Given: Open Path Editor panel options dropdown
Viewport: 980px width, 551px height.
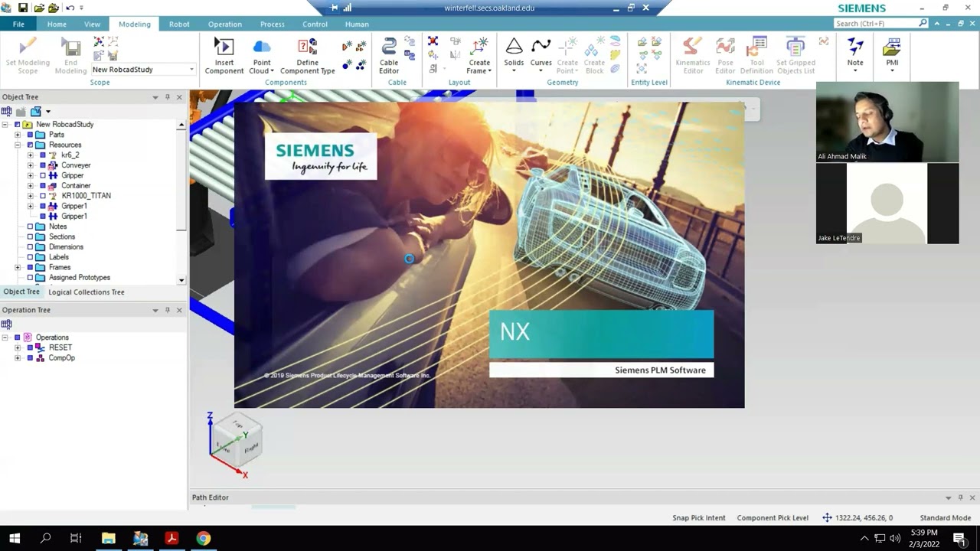Looking at the screenshot, I should 948,497.
